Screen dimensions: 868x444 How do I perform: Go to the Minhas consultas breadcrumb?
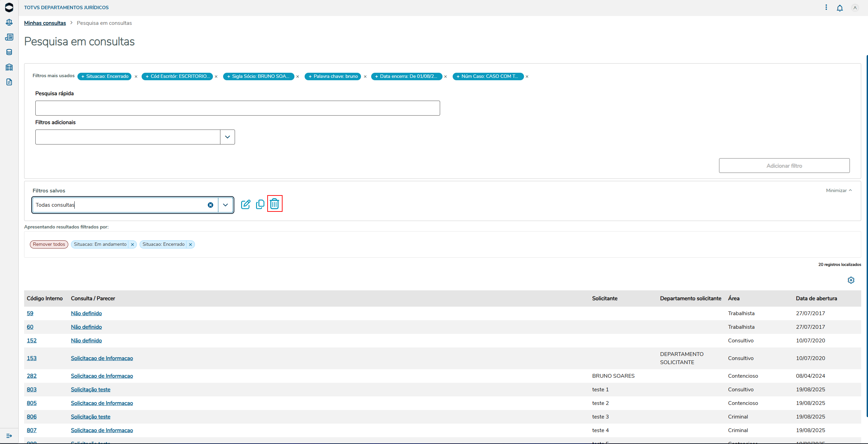[x=45, y=23]
